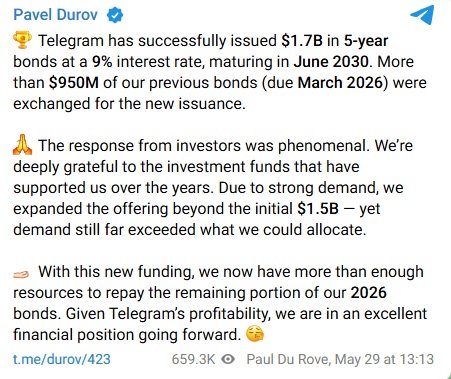Click the Telegram paper plane logo
This screenshot has height=379, width=451.
coord(422,15)
